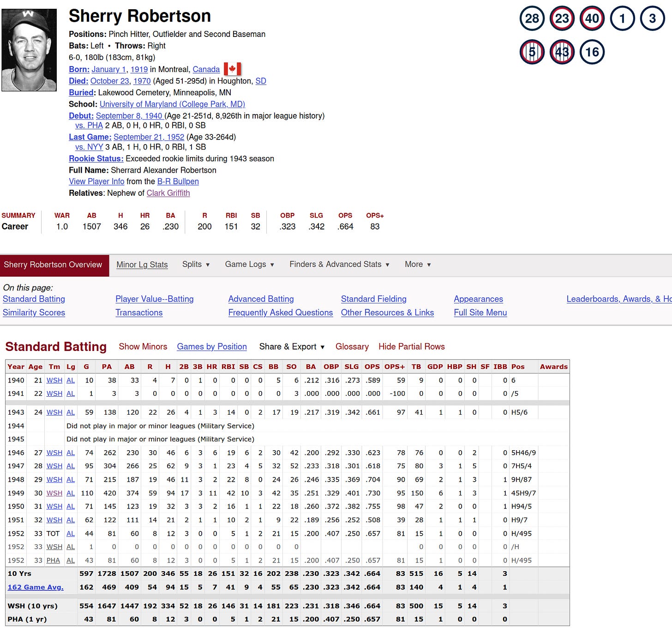The height and width of the screenshot is (634, 672).
Task: Open PHA team link in 1952 row
Action: 53,561
